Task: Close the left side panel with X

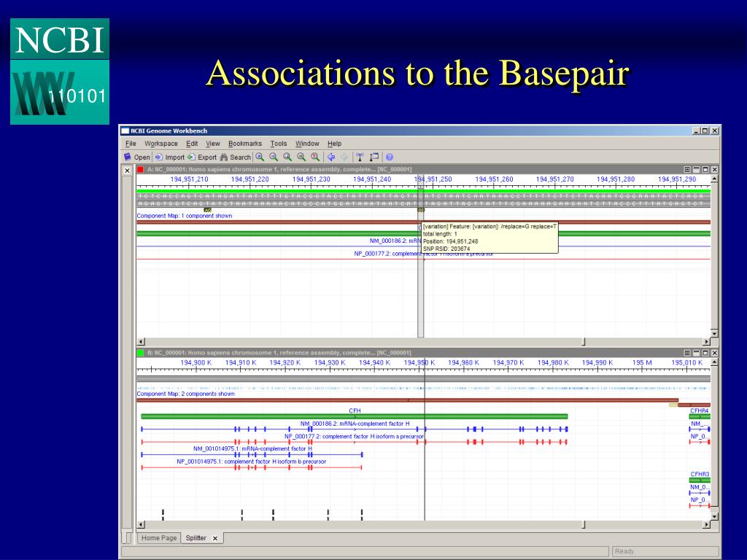Action: tap(127, 170)
